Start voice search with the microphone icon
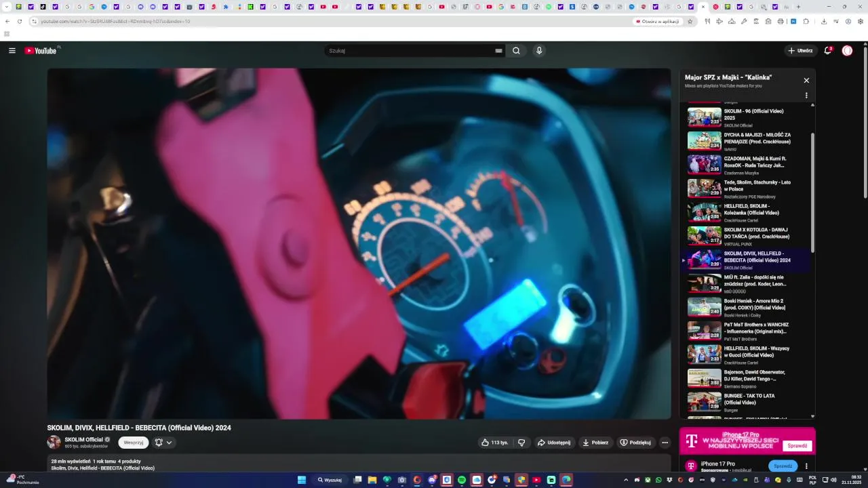This screenshot has width=868, height=488. 539,51
